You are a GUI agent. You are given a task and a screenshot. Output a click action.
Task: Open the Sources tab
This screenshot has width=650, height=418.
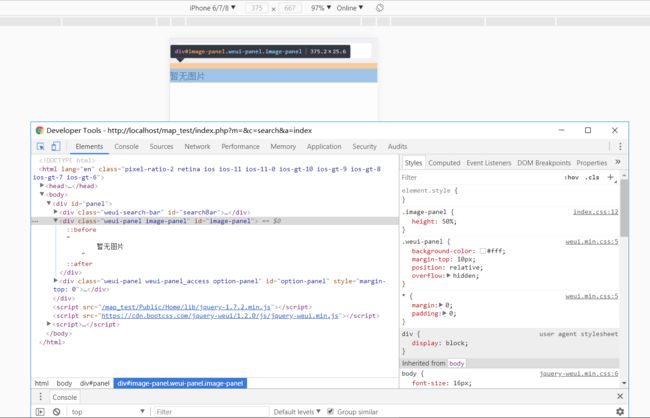click(161, 146)
